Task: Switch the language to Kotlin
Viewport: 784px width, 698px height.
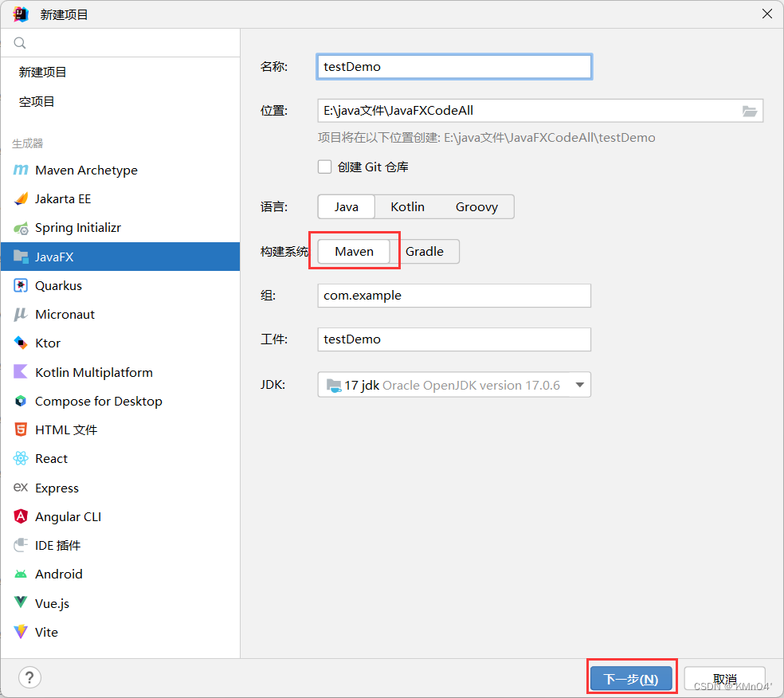Action: 407,206
